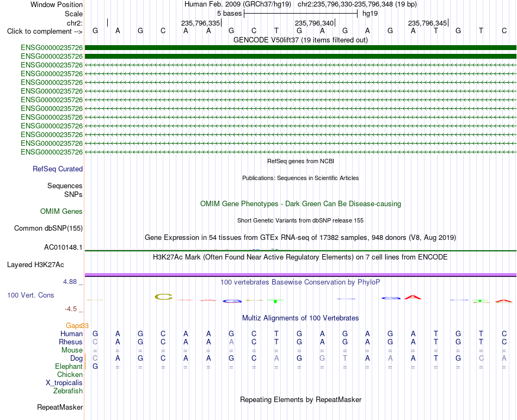Viewport: 517px width, 420px height.
Task: Click the G base in the Elephant row
Action: click(95, 366)
